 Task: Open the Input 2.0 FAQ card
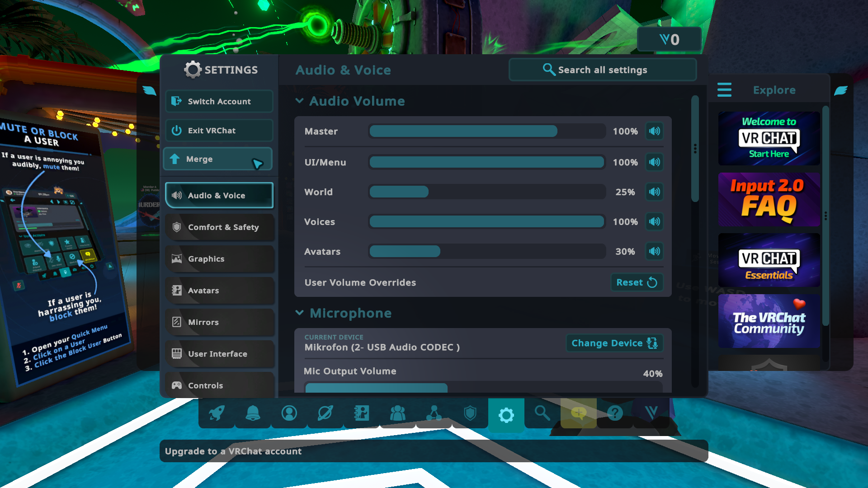click(x=769, y=199)
